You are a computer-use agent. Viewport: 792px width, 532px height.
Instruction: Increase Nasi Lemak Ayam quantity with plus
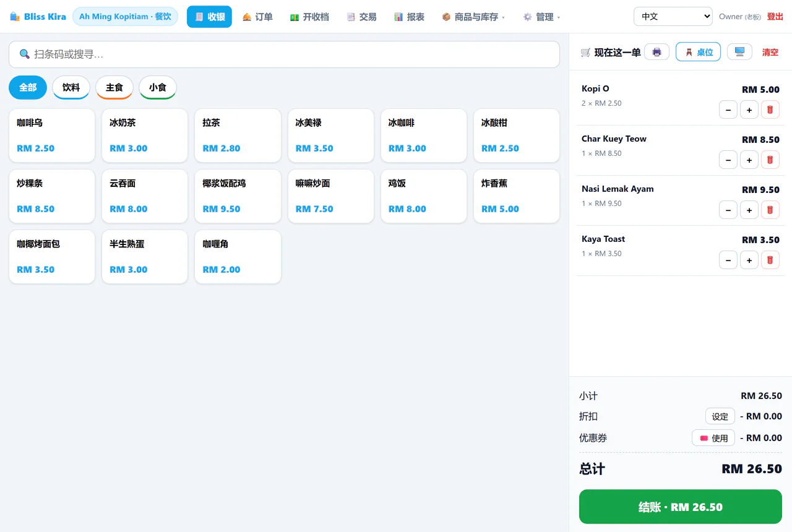point(749,210)
